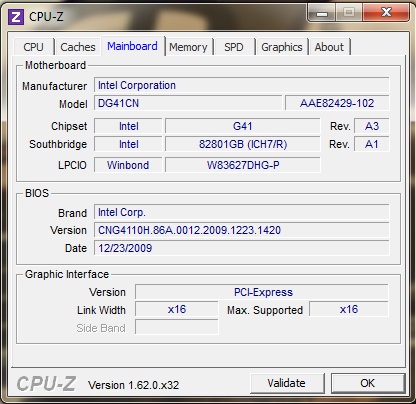416x404 pixels.
Task: Click the Max. Supported x16 value
Action: (349, 310)
